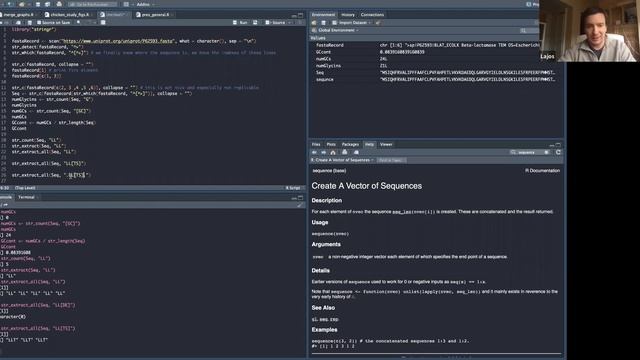The width and height of the screenshot is (640, 360).
Task: Open the Addins dropdown menu
Action: (145, 4)
